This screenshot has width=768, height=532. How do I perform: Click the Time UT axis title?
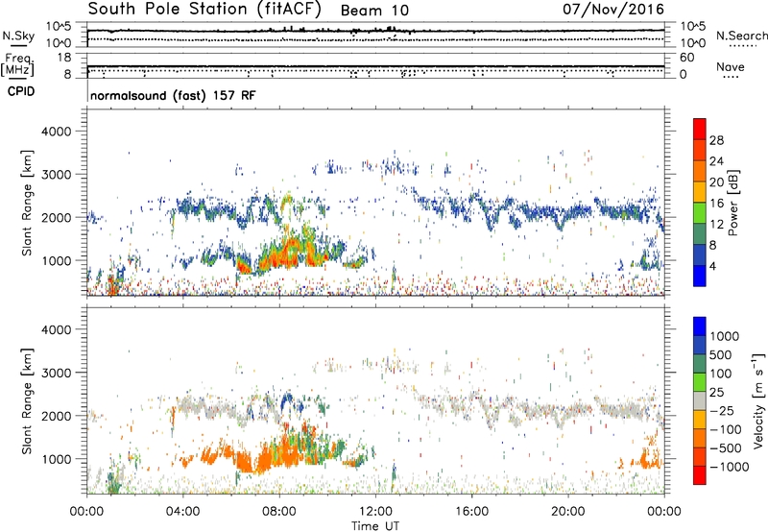375,525
